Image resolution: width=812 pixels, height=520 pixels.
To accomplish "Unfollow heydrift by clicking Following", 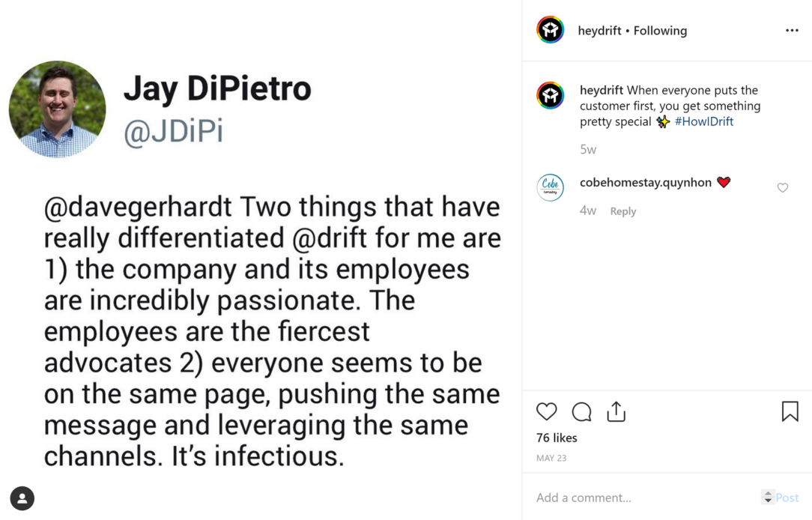I will click(x=660, y=31).
